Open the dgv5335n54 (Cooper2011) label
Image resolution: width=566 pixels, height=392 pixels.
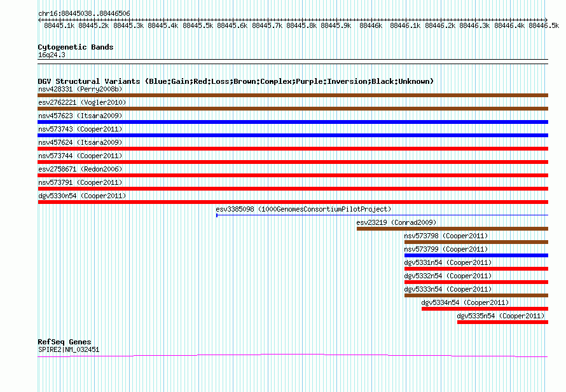[500, 316]
